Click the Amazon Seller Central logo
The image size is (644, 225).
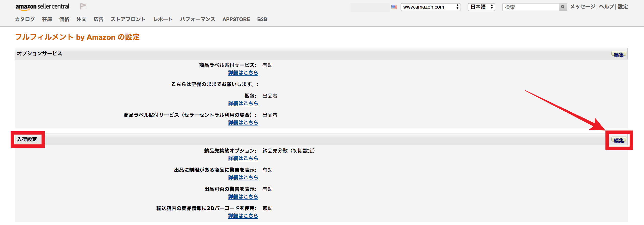pyautogui.click(x=42, y=7)
